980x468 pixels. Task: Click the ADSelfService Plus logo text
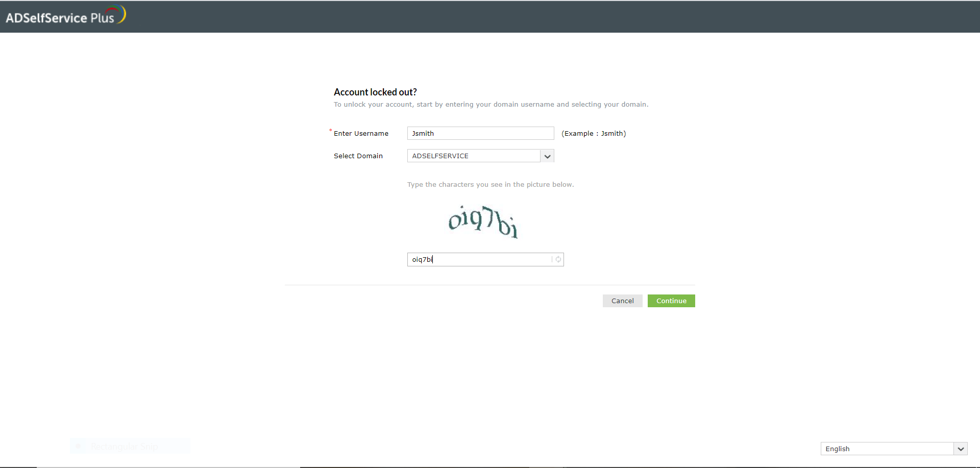tap(60, 18)
